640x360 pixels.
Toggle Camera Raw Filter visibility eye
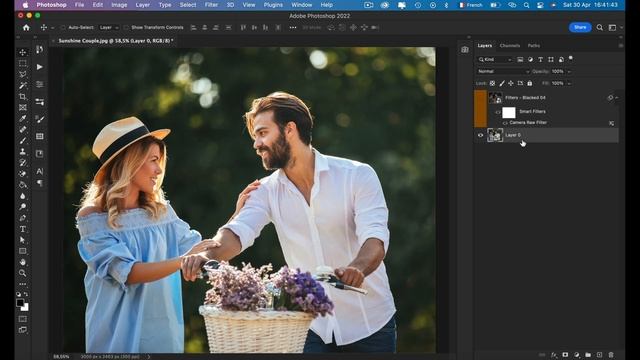tap(505, 122)
